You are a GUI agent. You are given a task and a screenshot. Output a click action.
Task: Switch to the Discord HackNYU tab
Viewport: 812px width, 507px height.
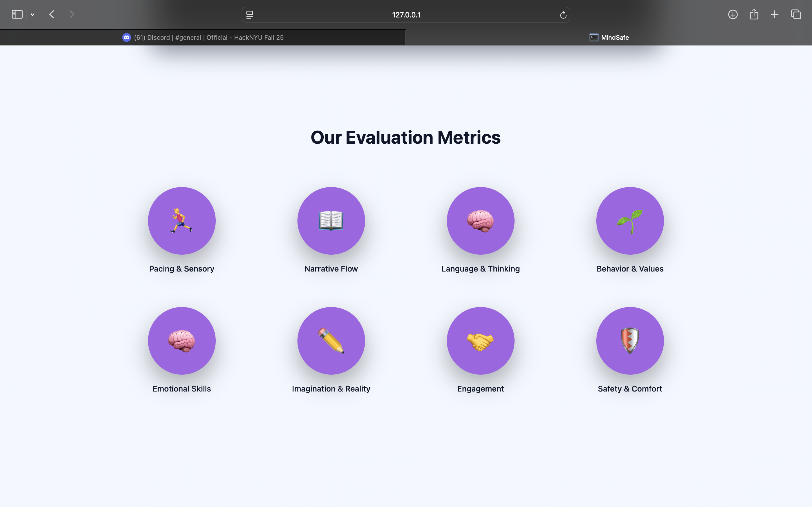pos(203,37)
